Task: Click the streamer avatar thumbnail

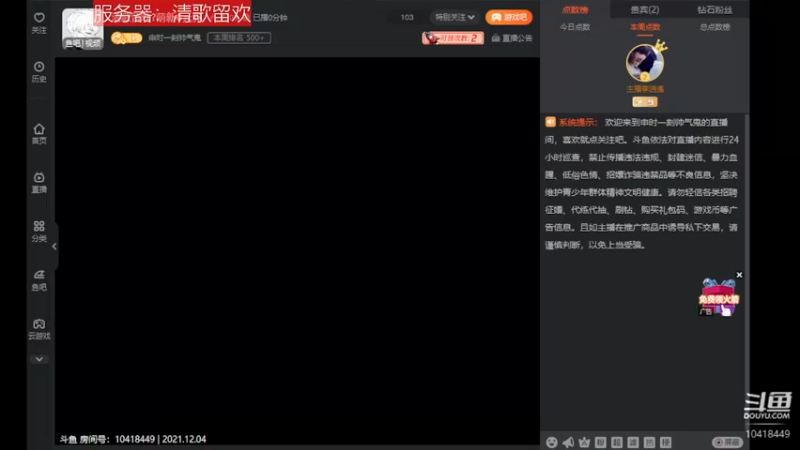Action: pyautogui.click(x=82, y=28)
